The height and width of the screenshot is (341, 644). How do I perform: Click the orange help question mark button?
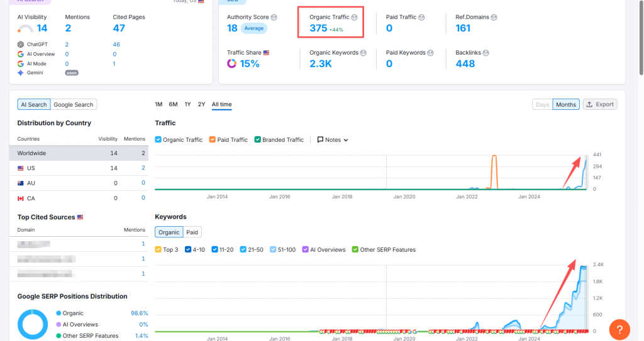619,329
